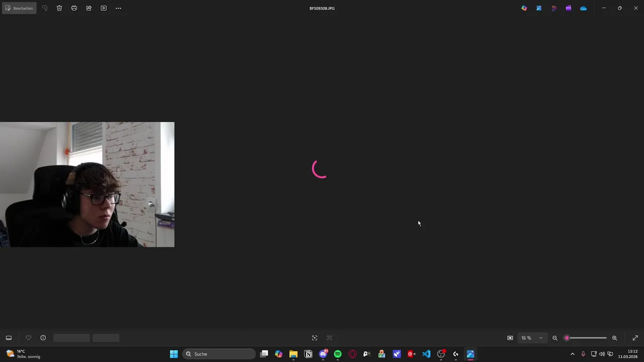Show hidden system tray icons
644x362 pixels.
coord(572,354)
